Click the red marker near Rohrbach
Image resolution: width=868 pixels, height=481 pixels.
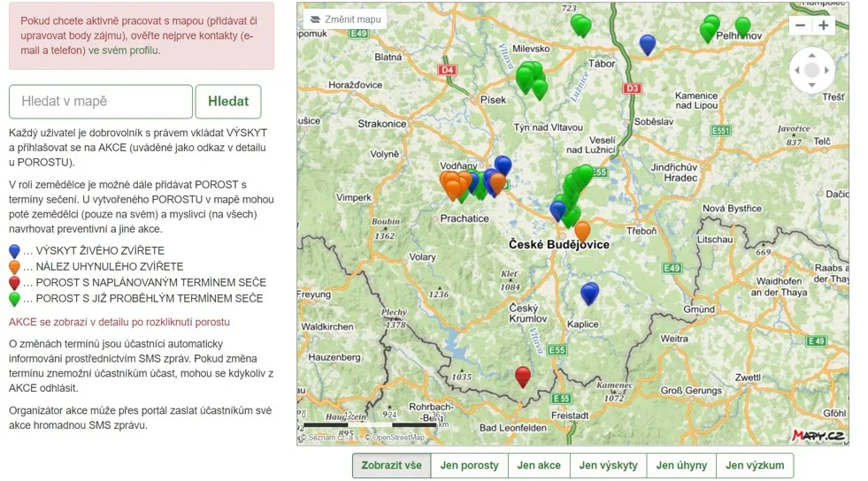click(523, 377)
